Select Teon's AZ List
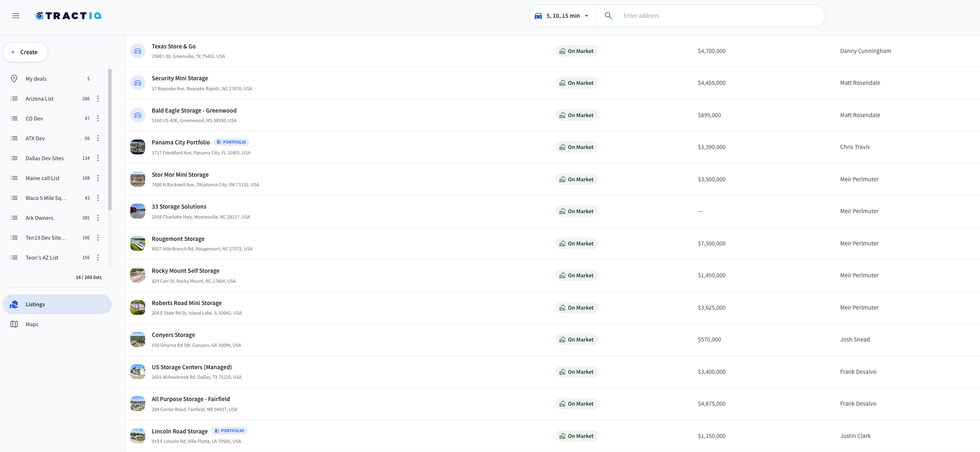 pos(57,257)
